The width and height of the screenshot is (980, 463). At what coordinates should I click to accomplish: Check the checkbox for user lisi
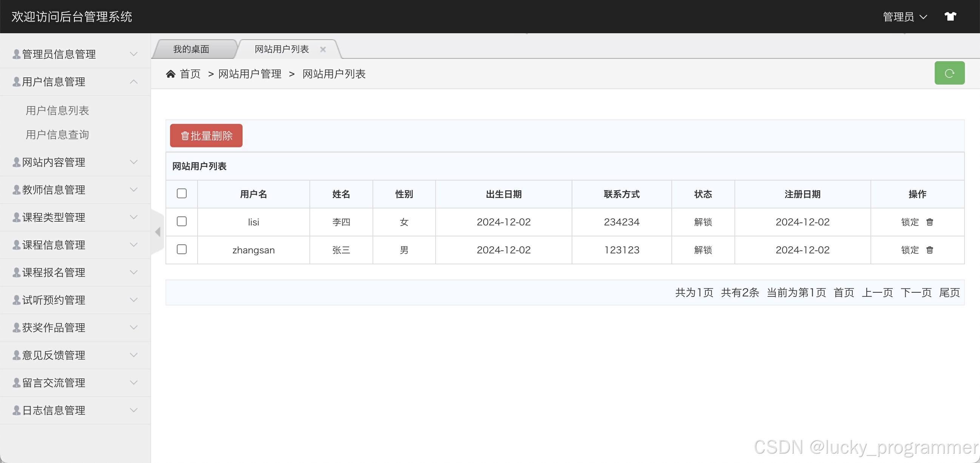181,221
